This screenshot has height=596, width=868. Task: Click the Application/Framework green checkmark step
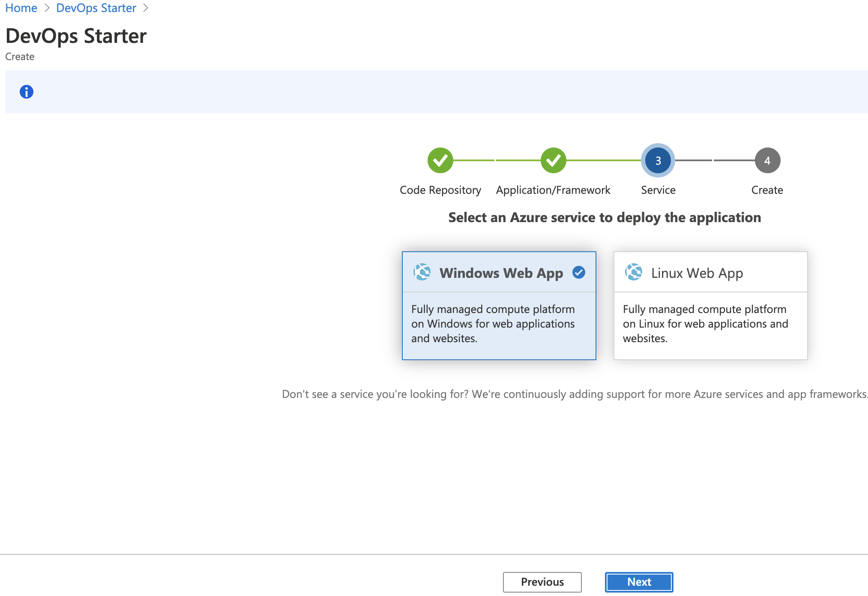(553, 160)
